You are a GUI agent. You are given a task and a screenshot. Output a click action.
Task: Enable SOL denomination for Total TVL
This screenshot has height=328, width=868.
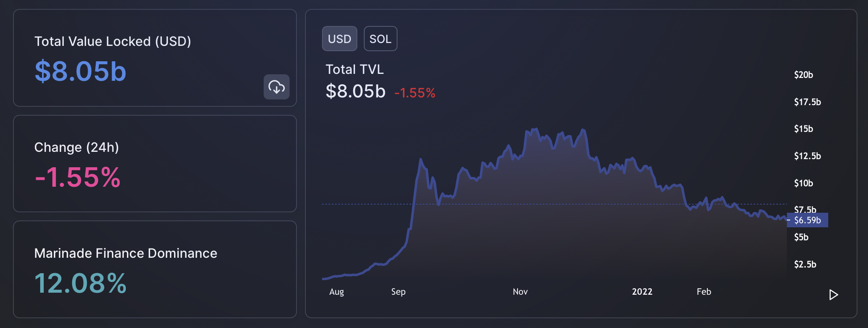pyautogui.click(x=380, y=38)
